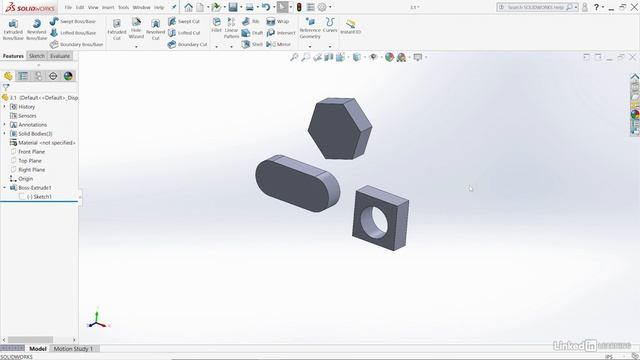Viewport: 640px width, 360px height.
Task: Activate the Shell feature tool
Action: pyautogui.click(x=252, y=44)
